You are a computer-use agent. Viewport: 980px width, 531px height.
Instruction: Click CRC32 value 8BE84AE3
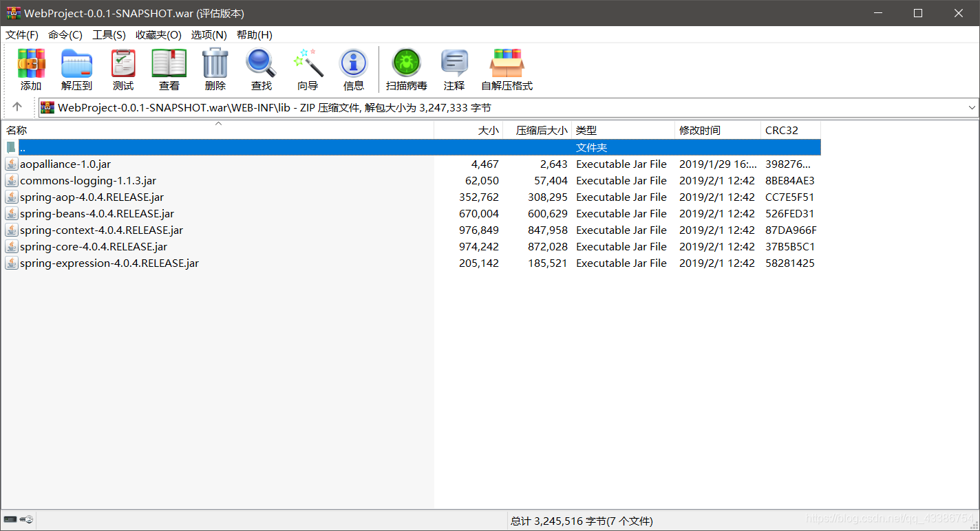click(x=790, y=181)
